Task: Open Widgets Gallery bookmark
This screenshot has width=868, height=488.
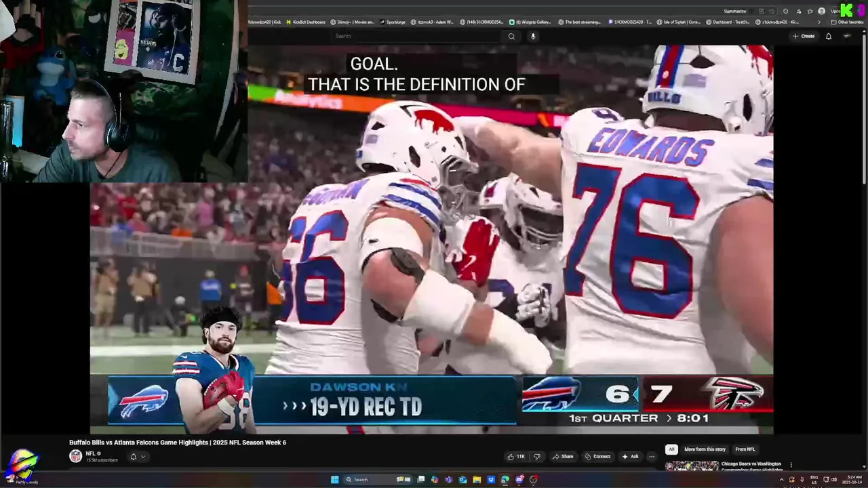Action: click(531, 22)
